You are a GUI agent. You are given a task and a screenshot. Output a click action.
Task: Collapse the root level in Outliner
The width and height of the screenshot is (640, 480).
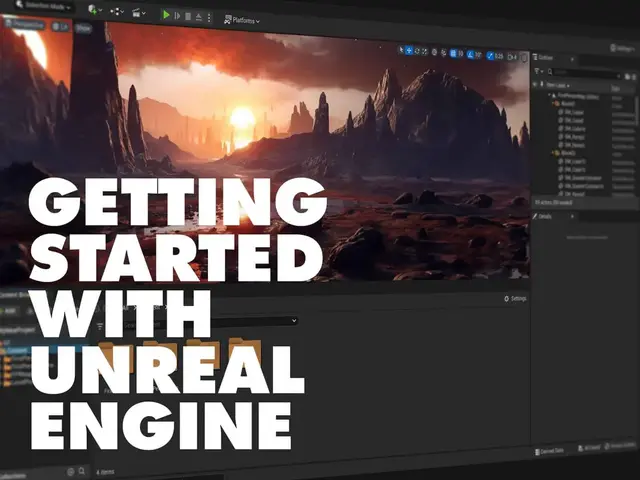click(549, 95)
